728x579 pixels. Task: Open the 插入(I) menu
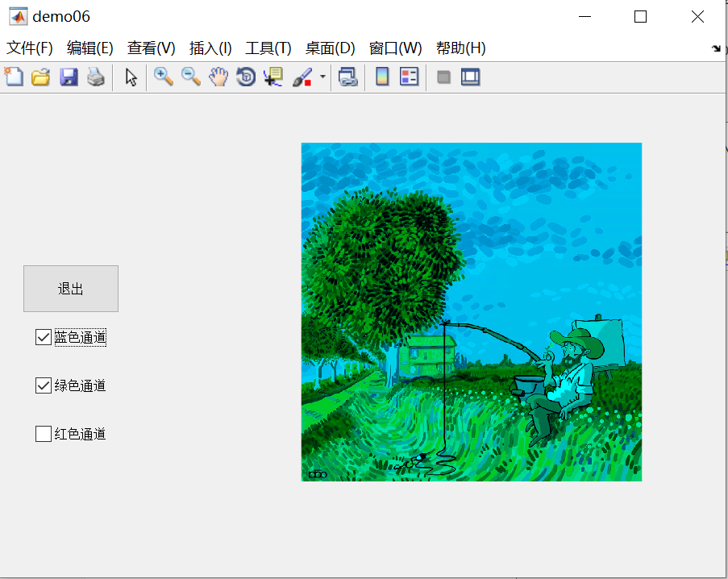pyautogui.click(x=210, y=48)
